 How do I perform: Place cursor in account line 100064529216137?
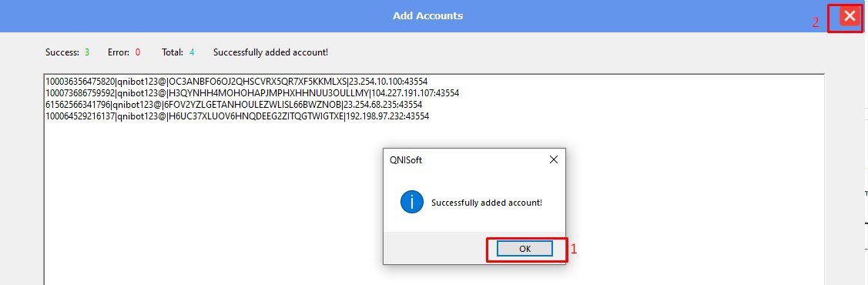237,116
